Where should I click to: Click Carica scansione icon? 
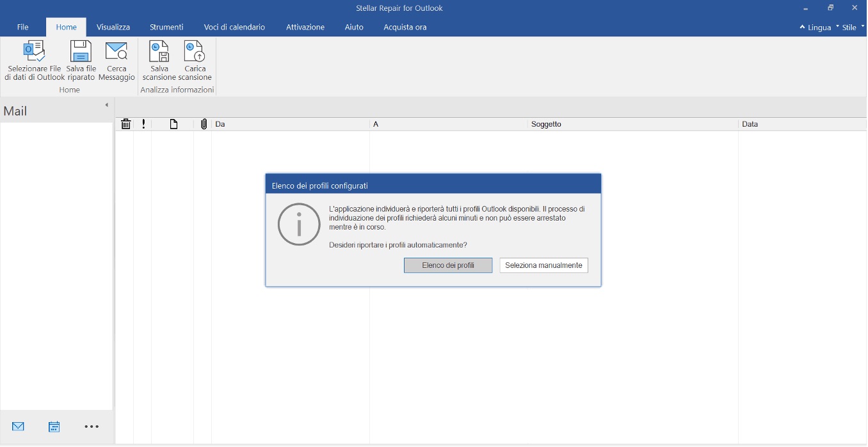pos(194,51)
